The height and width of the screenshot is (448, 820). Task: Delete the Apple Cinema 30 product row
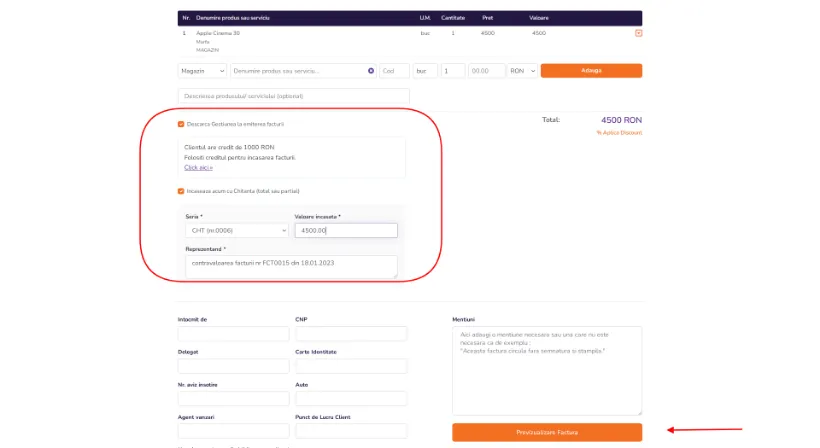(x=638, y=33)
